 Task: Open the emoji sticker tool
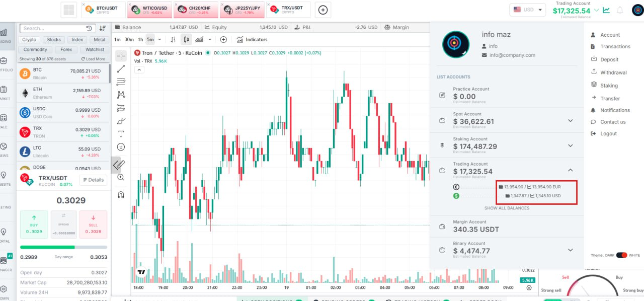point(121,147)
